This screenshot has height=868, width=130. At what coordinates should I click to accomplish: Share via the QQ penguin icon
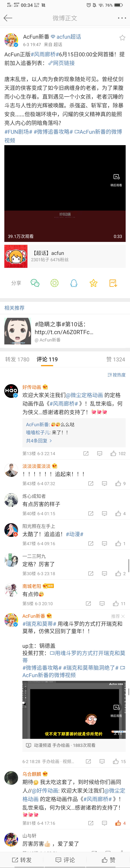click(74, 283)
